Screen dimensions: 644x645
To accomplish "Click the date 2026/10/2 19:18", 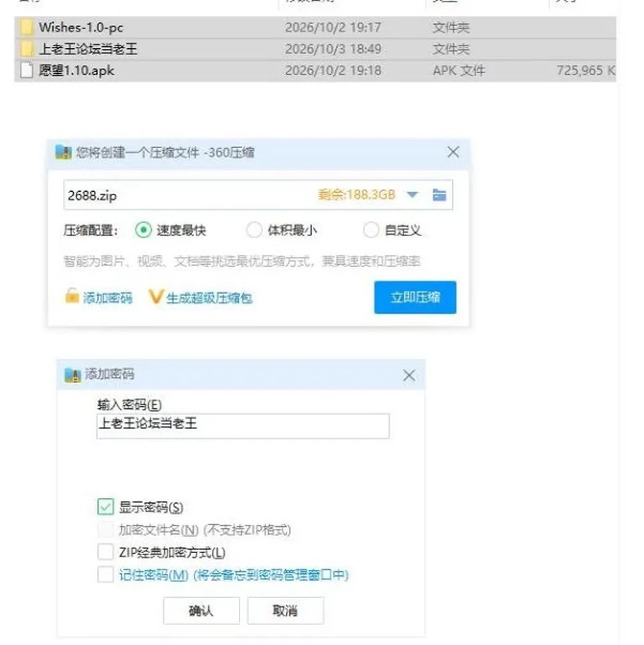I will pos(333,71).
